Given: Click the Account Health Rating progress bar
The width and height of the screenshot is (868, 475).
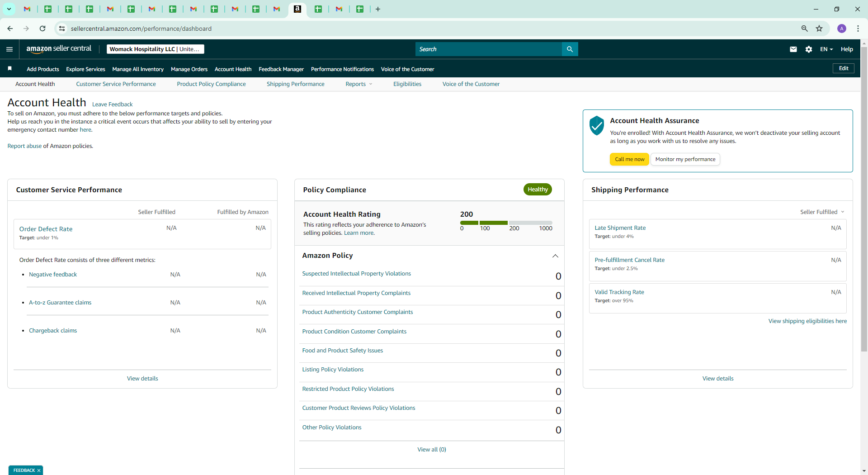Looking at the screenshot, I should pos(506,223).
